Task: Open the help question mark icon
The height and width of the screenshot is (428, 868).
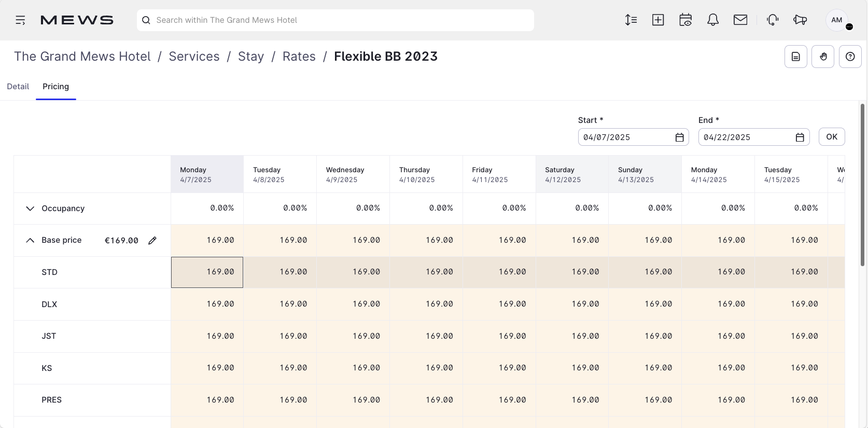Action: (850, 57)
